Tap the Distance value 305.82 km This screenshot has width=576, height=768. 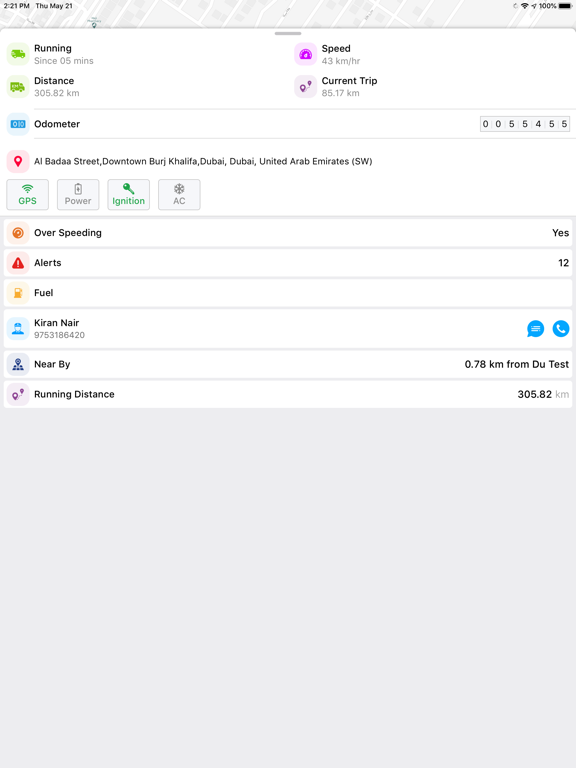point(57,93)
